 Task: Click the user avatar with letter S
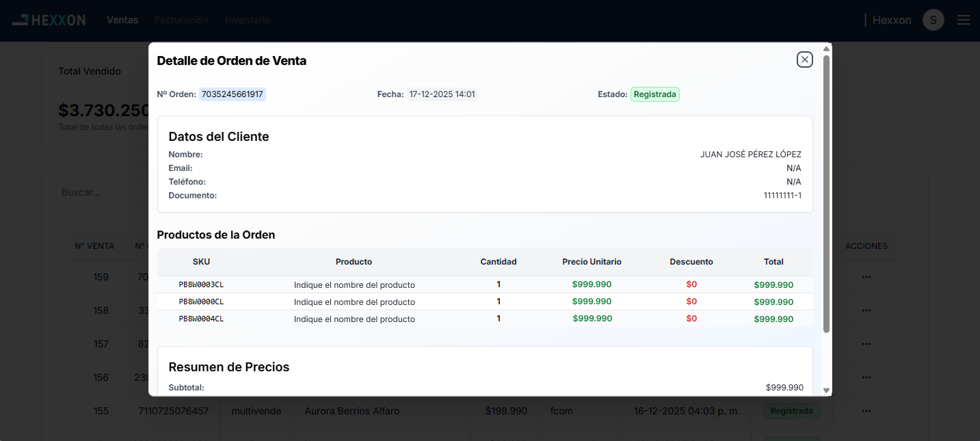pyautogui.click(x=933, y=20)
